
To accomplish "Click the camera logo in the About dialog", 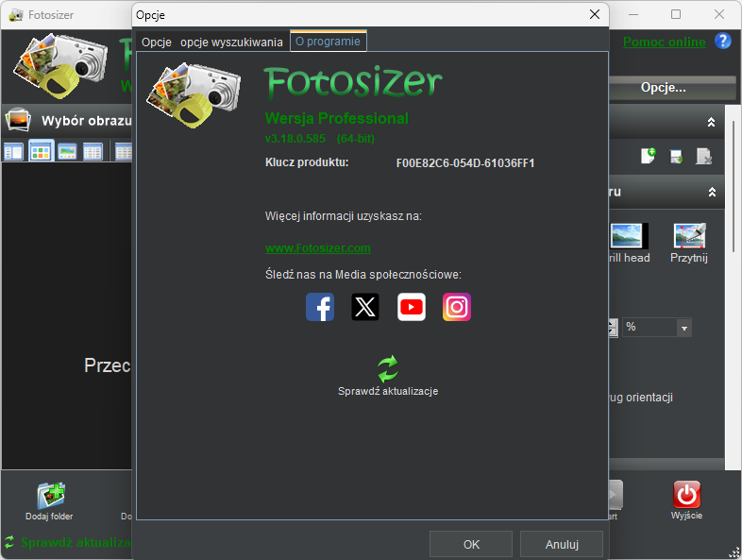I will [194, 94].
